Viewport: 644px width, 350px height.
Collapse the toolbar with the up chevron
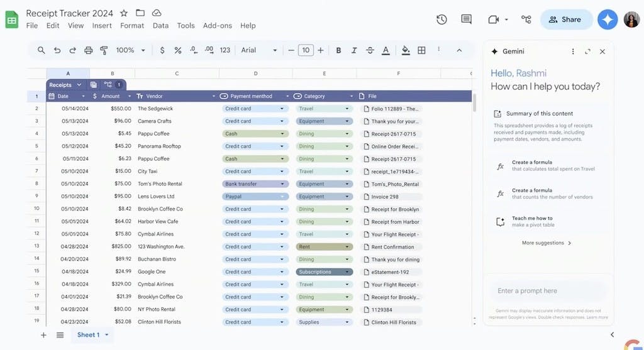point(459,50)
